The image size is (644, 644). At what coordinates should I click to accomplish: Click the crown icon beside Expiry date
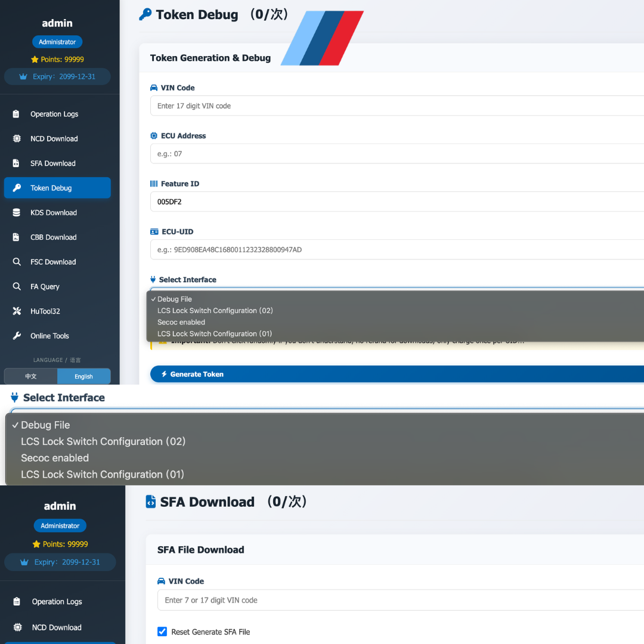point(23,76)
